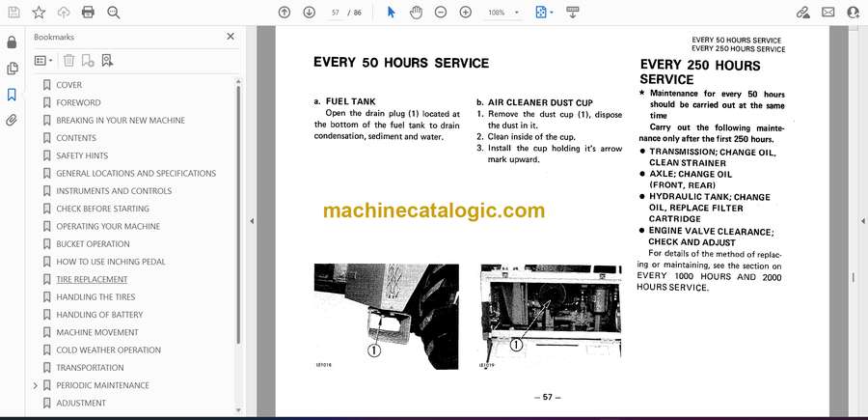This screenshot has width=868, height=420.
Task: Go to previous page arrow
Action: 285,13
